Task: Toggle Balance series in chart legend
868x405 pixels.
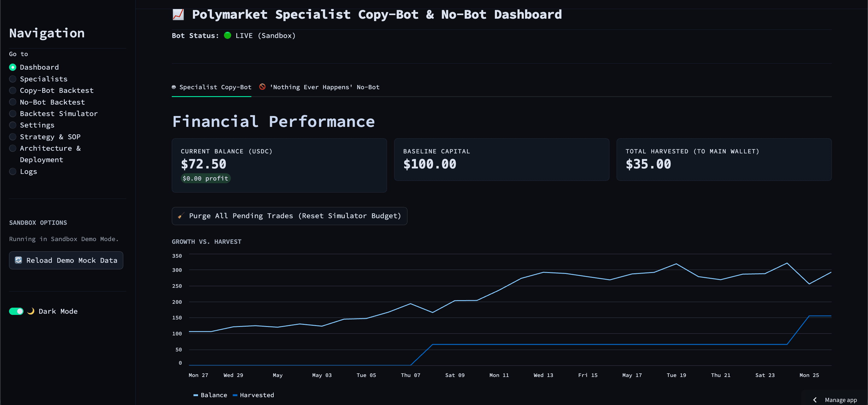Action: [210, 395]
